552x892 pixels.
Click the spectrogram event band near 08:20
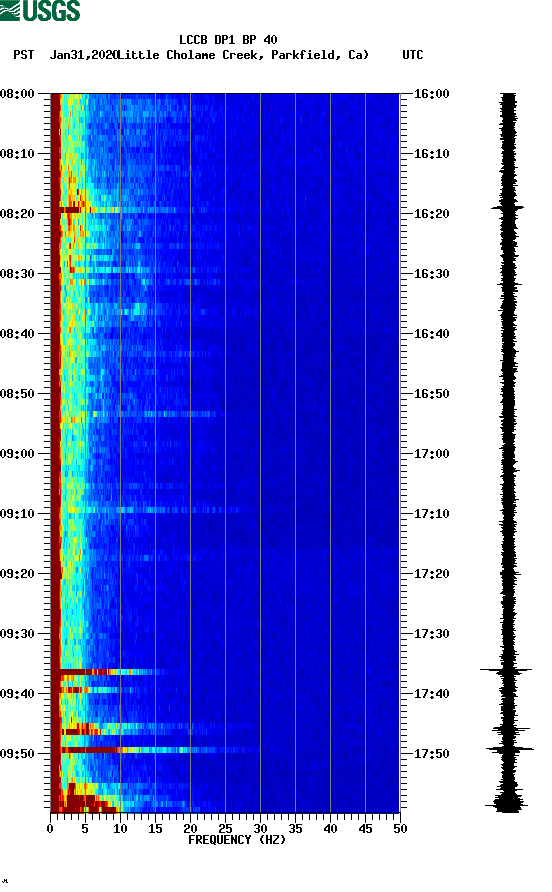pos(120,210)
